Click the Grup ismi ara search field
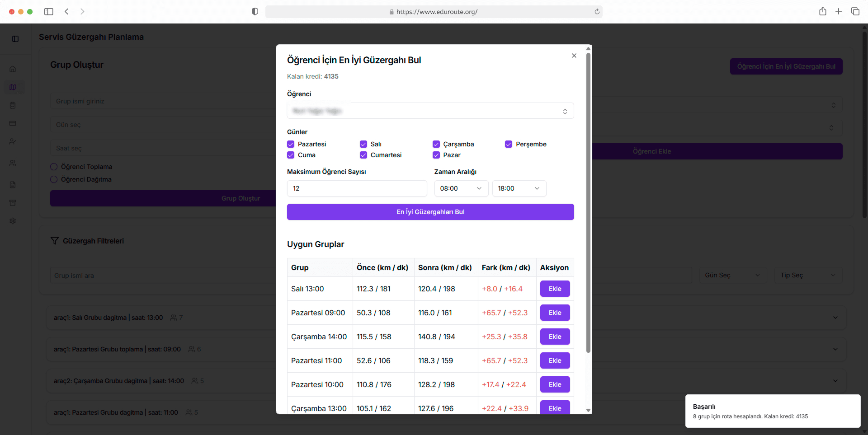Screen dimensions: 868x435 [163, 275]
